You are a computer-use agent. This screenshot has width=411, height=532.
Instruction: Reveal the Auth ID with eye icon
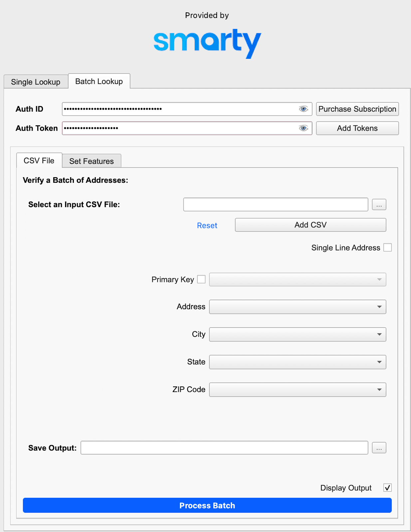303,109
